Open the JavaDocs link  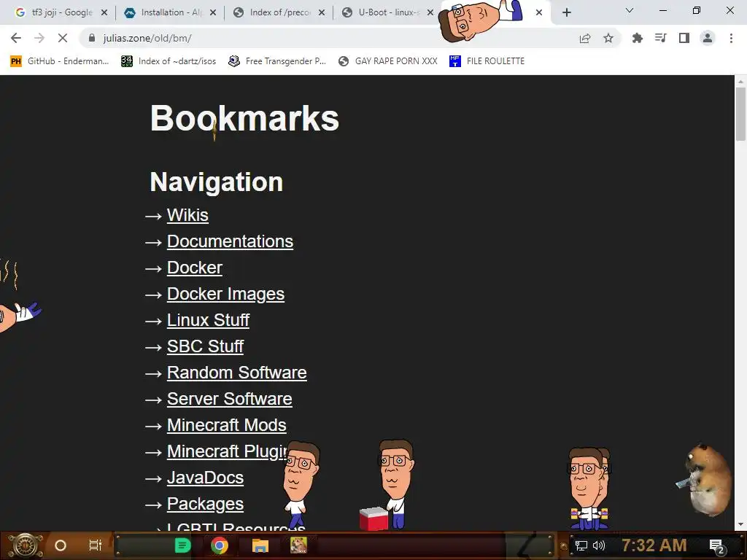tap(205, 478)
